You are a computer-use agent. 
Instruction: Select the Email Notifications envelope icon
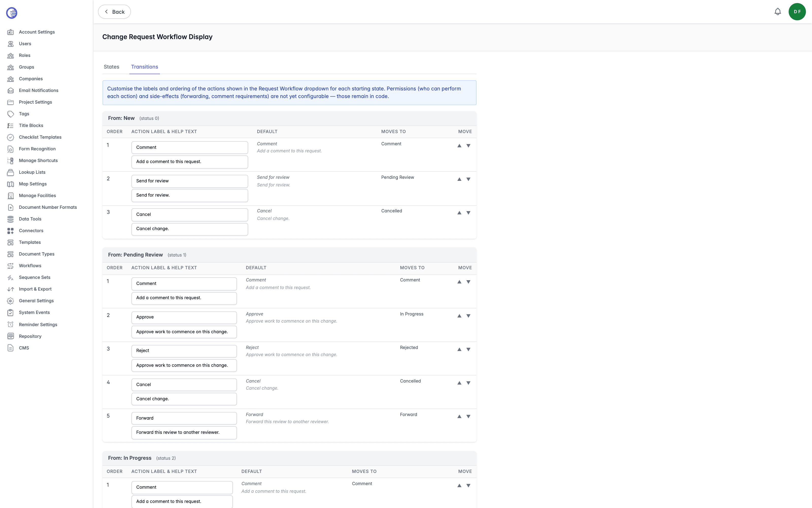click(x=11, y=90)
